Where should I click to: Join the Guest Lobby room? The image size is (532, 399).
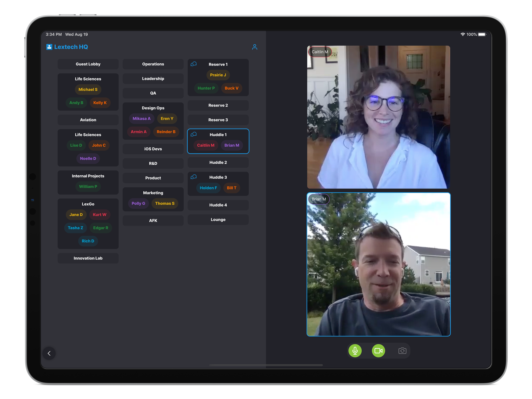pos(88,64)
